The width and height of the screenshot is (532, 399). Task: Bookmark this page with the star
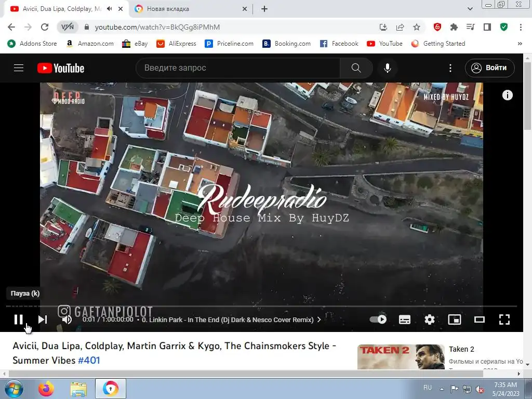[417, 27]
